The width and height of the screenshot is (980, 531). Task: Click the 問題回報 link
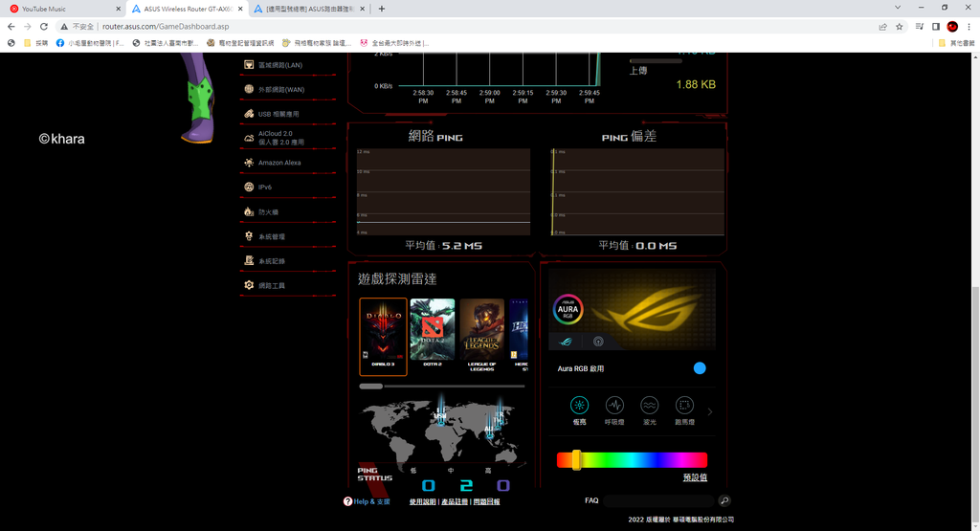pos(486,501)
